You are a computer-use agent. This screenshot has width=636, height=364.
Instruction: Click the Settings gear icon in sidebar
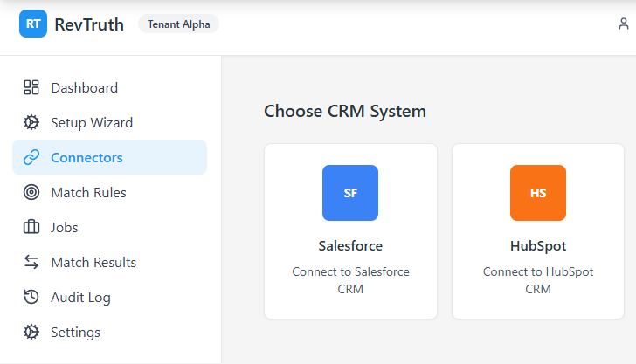click(x=31, y=332)
